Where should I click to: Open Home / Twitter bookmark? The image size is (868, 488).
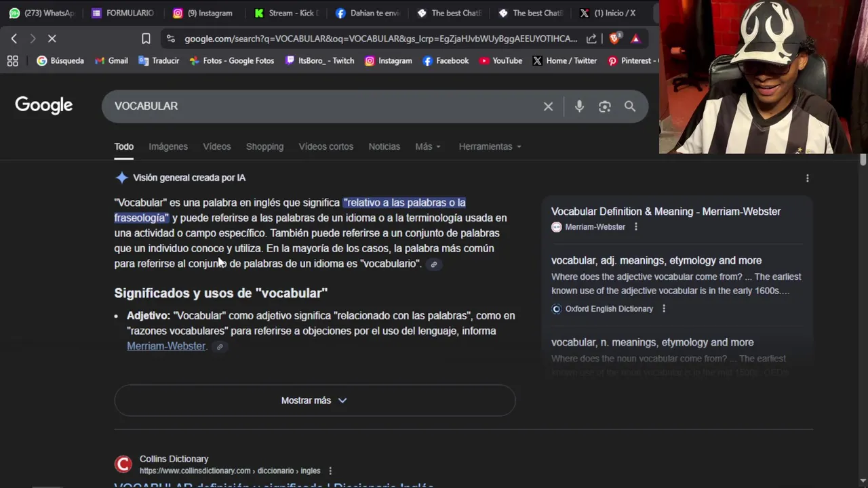564,61
